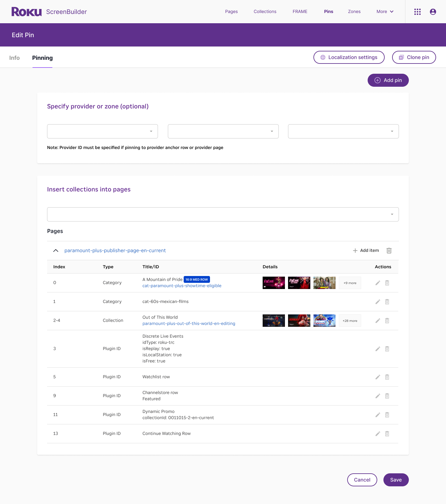The height and width of the screenshot is (504, 446).
Task: Save the pin
Action: click(x=396, y=480)
